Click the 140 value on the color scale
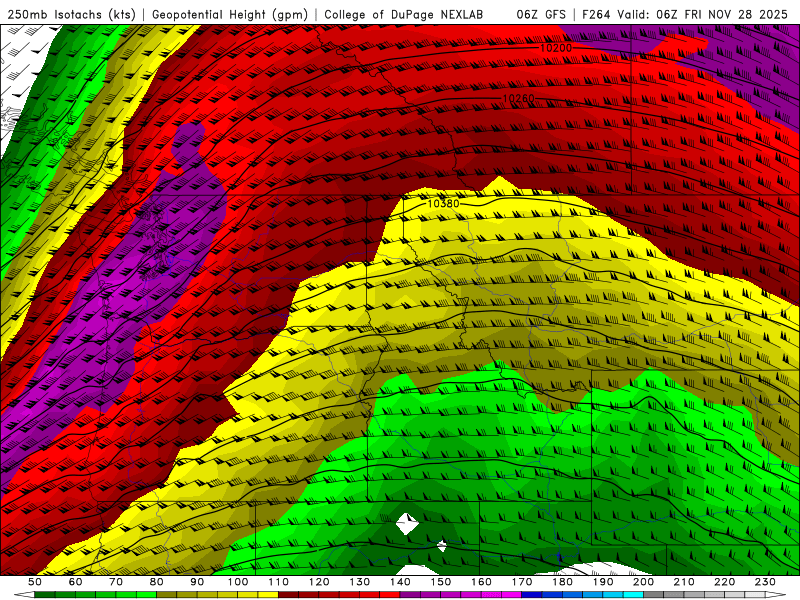Viewport: 800px width, 600px height. coord(400,582)
